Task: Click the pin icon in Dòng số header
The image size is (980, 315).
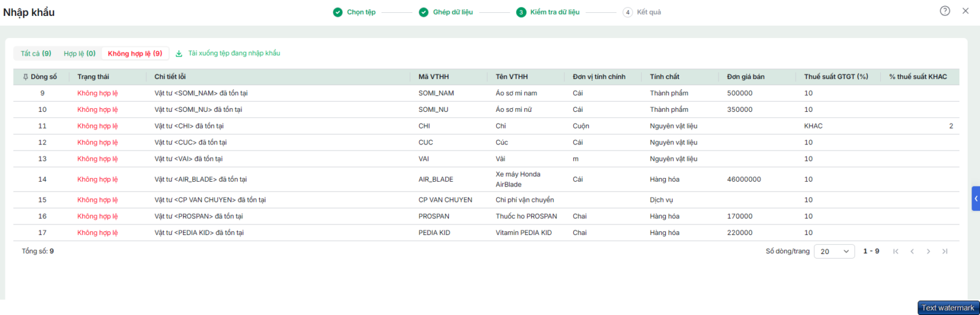Action: [x=25, y=77]
